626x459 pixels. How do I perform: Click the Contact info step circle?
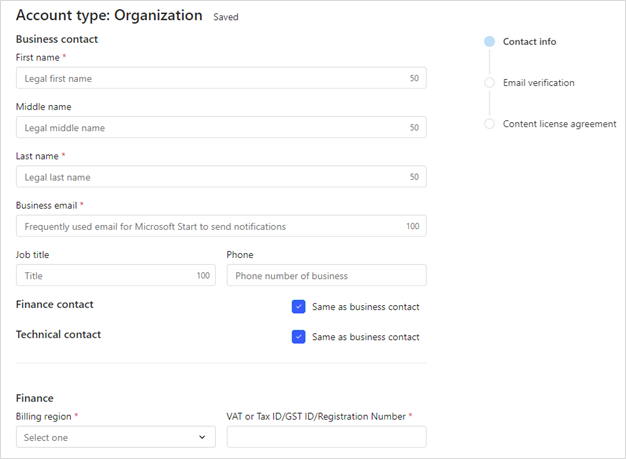489,42
